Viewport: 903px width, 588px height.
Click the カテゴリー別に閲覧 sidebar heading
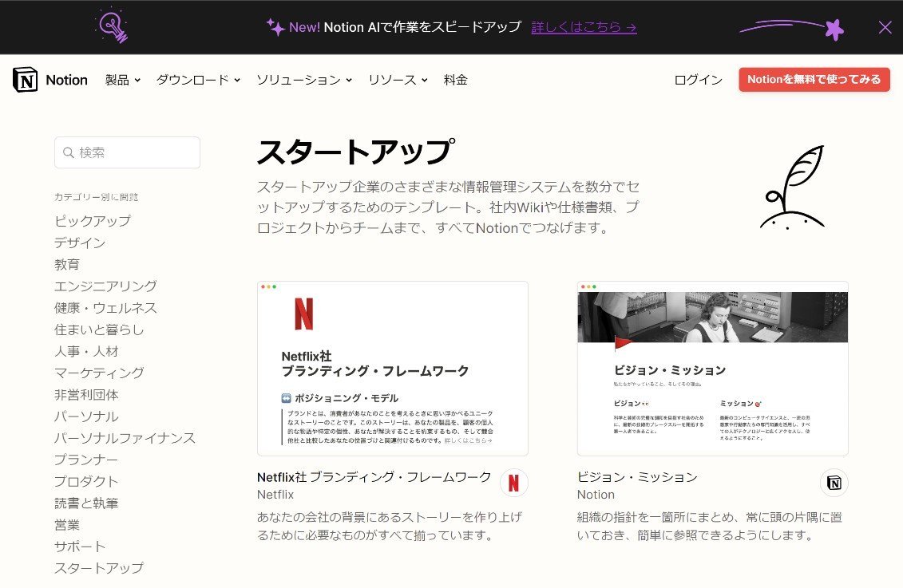(x=96, y=197)
